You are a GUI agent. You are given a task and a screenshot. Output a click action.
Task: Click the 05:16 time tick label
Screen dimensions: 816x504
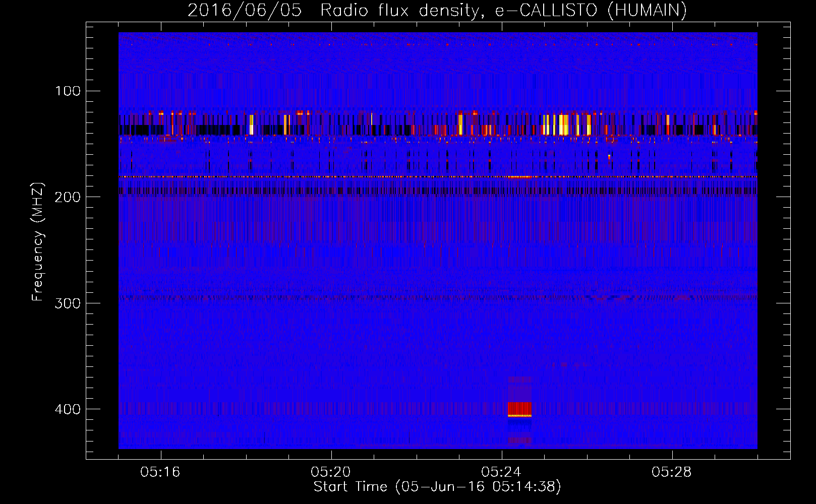pyautogui.click(x=160, y=472)
